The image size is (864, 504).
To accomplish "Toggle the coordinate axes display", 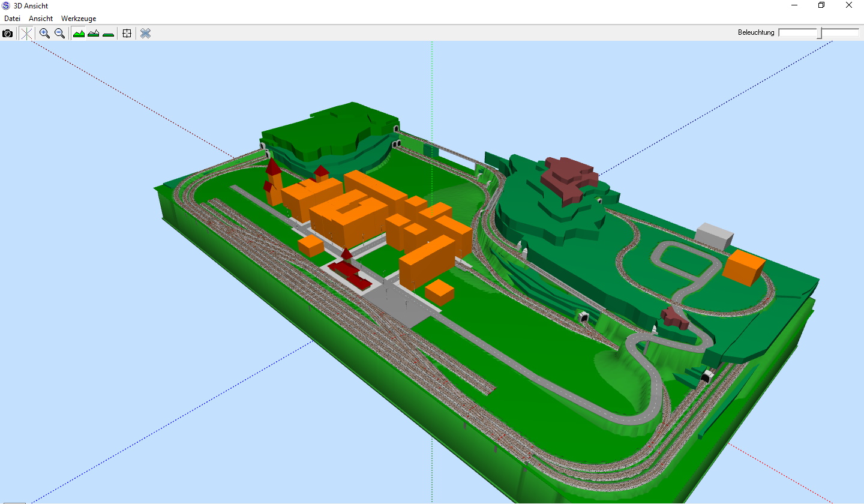I will point(26,34).
